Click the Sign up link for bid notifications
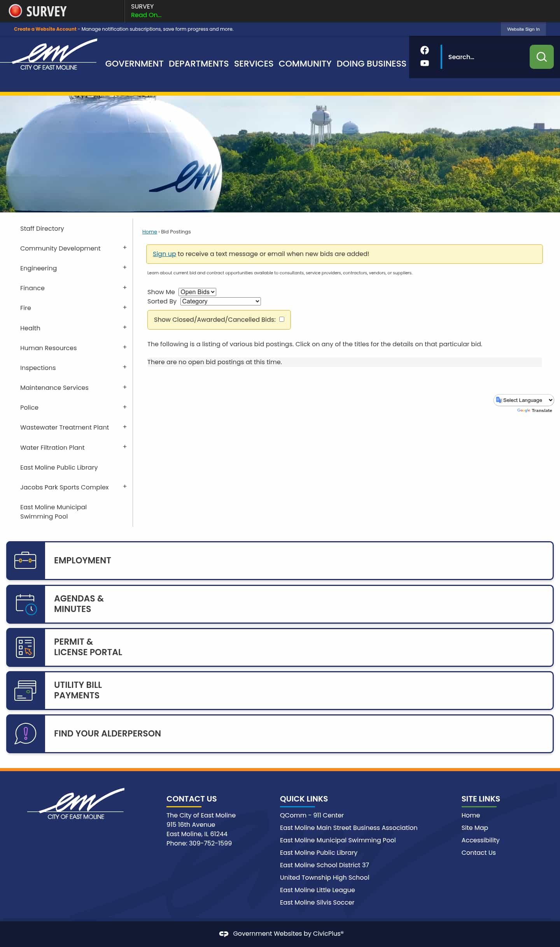 pyautogui.click(x=164, y=254)
